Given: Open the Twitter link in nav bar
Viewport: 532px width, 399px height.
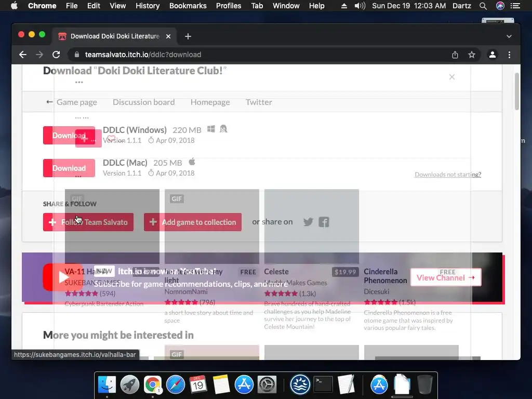Looking at the screenshot, I should coord(259,102).
